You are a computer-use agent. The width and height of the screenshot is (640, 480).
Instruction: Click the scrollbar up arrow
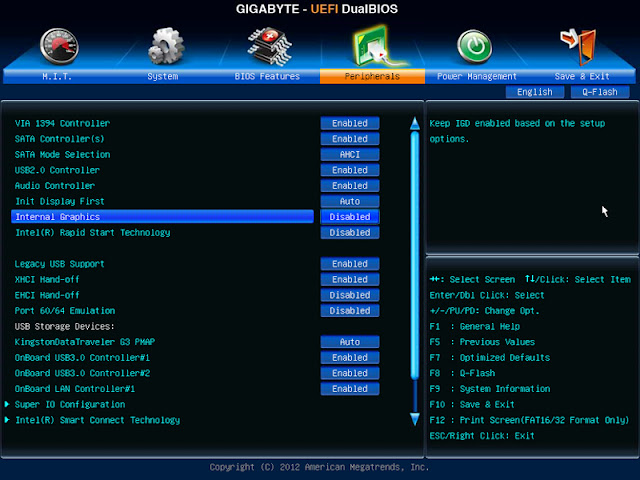(415, 124)
